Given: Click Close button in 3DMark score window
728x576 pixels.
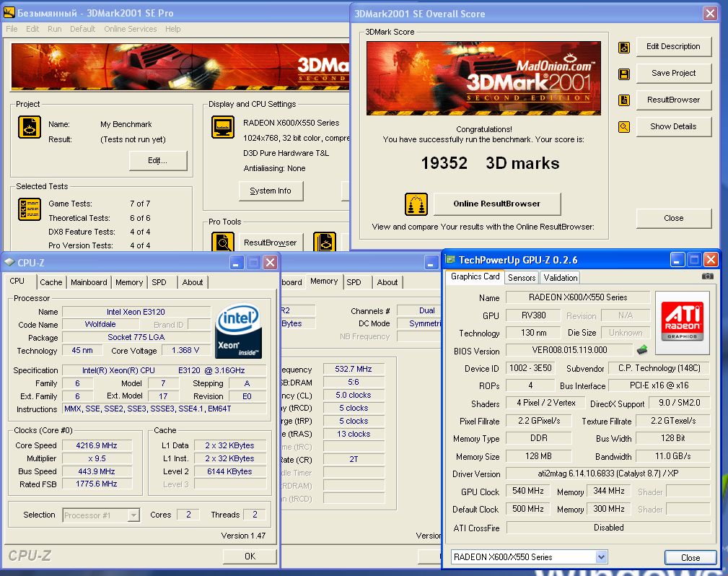Looking at the screenshot, I should [673, 218].
